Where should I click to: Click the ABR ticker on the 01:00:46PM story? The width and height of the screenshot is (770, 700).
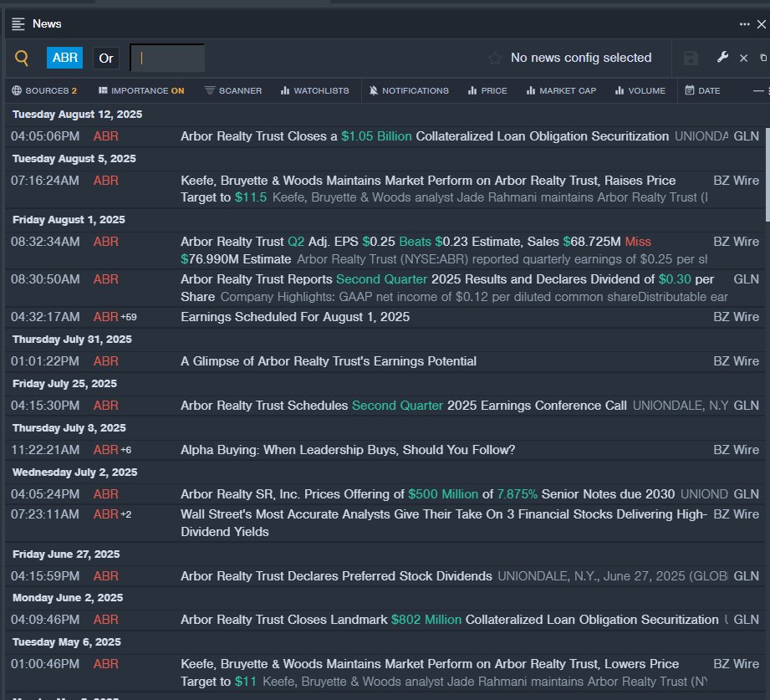106,664
